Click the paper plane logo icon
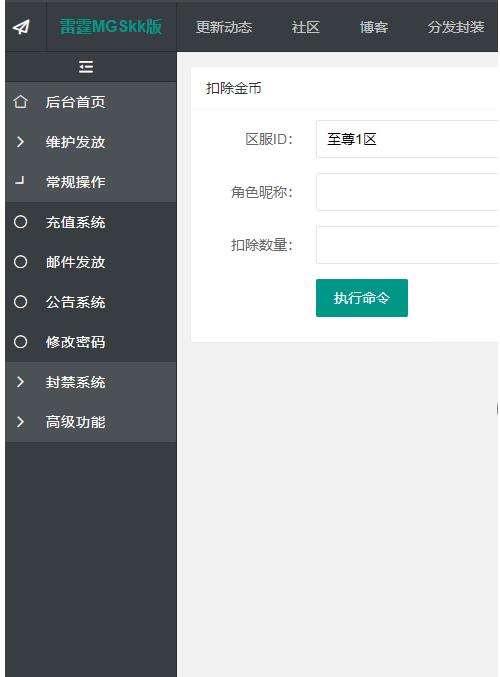Viewport: 500px width, 677px height. click(x=21, y=27)
